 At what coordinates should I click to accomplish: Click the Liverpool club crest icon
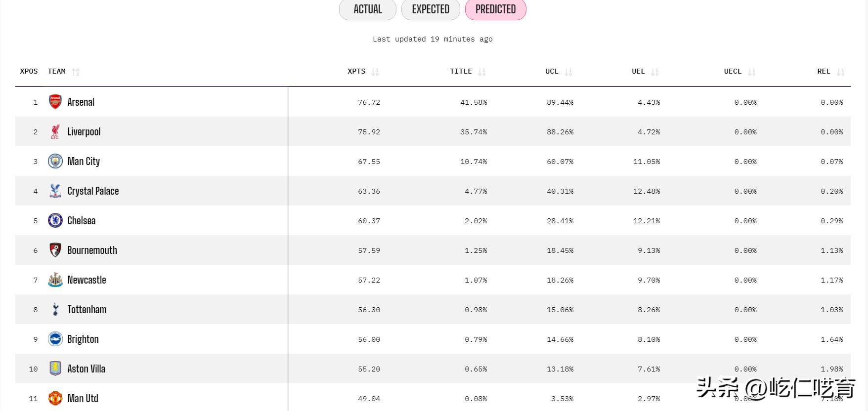55,131
